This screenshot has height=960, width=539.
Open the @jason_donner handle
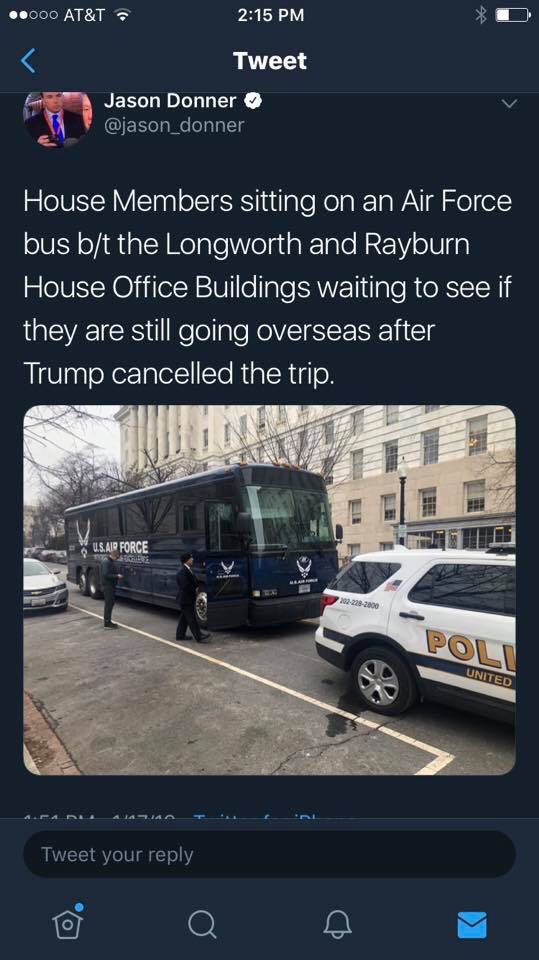point(174,126)
